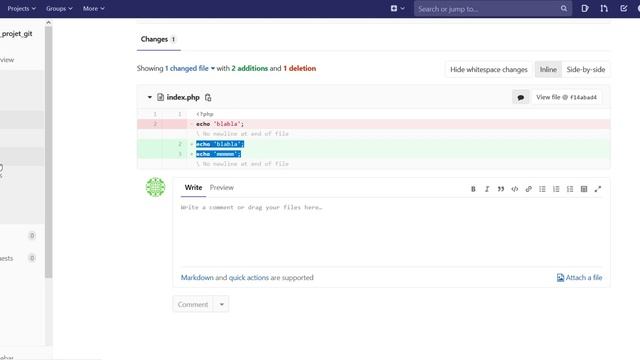Add a task list

(x=570, y=189)
